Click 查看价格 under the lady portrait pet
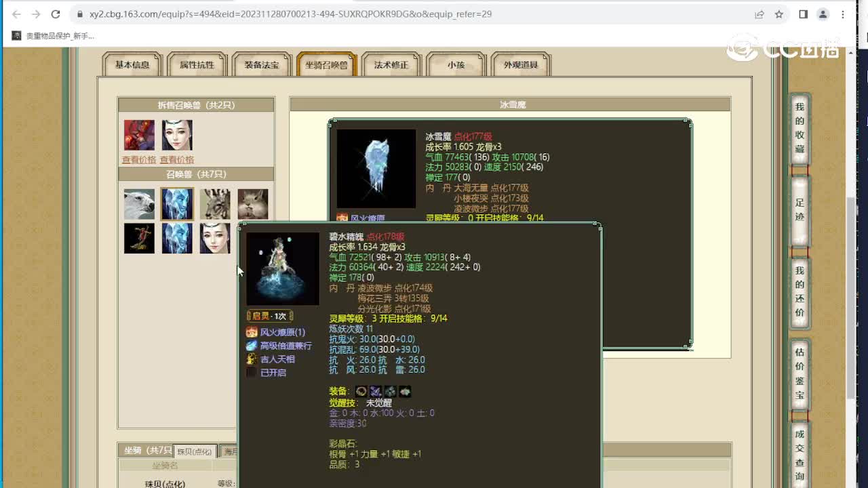 [177, 160]
